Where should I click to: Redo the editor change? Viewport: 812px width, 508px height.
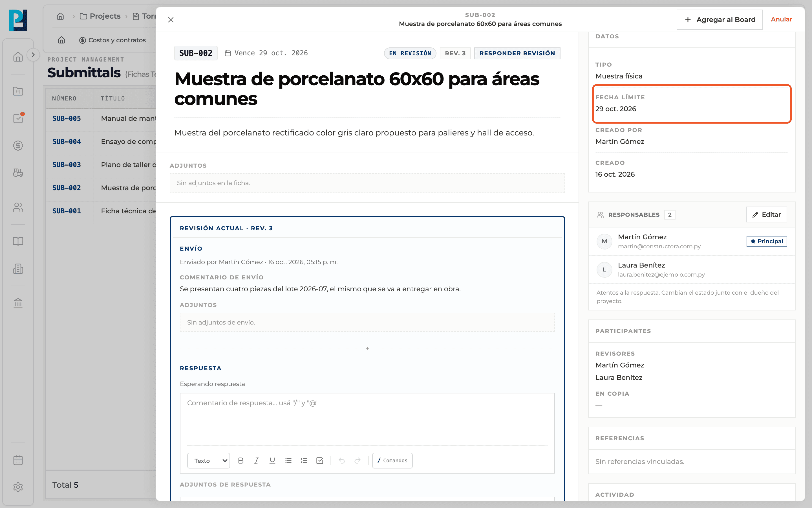pos(357,460)
